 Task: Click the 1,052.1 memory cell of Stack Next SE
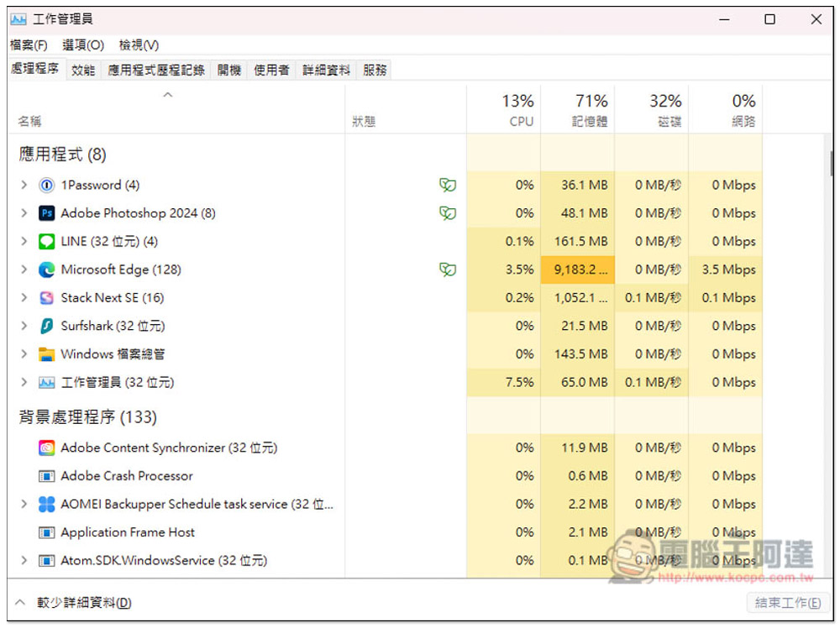pyautogui.click(x=578, y=298)
